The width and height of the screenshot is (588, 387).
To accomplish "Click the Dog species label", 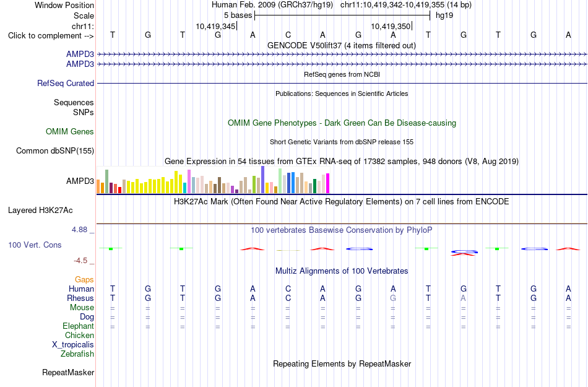I will pyautogui.click(x=87, y=317).
